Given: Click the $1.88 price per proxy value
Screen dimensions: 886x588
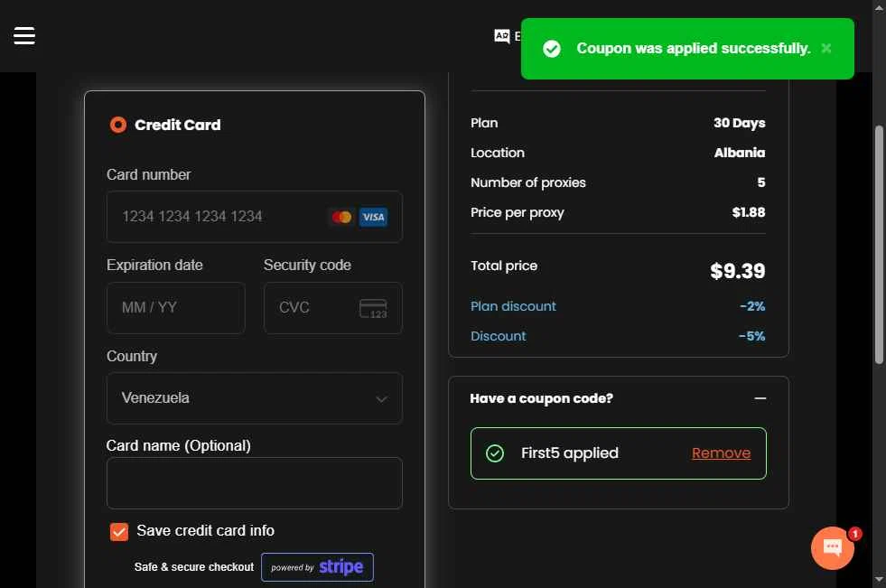Looking at the screenshot, I should coord(749,212).
